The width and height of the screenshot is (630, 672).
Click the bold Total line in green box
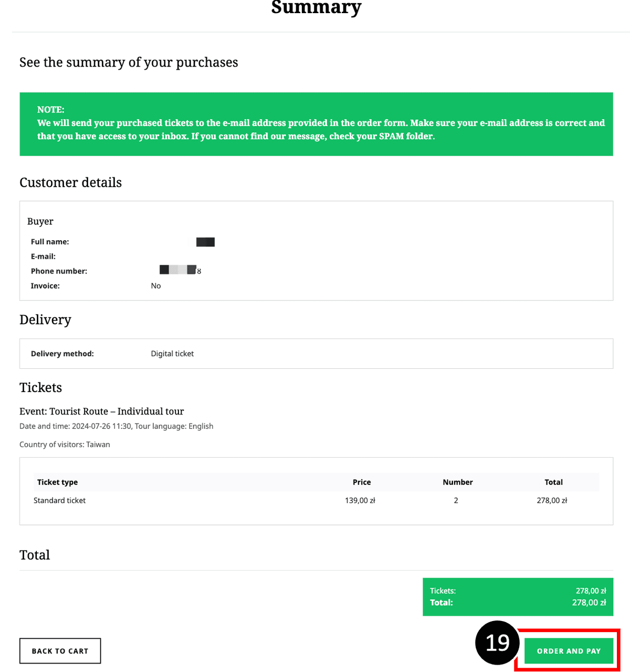coord(518,603)
